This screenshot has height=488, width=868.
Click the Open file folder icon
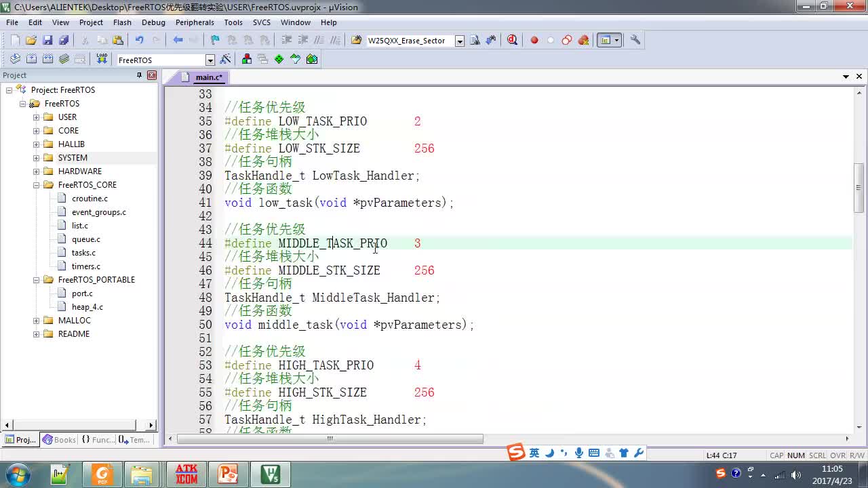[x=31, y=40]
